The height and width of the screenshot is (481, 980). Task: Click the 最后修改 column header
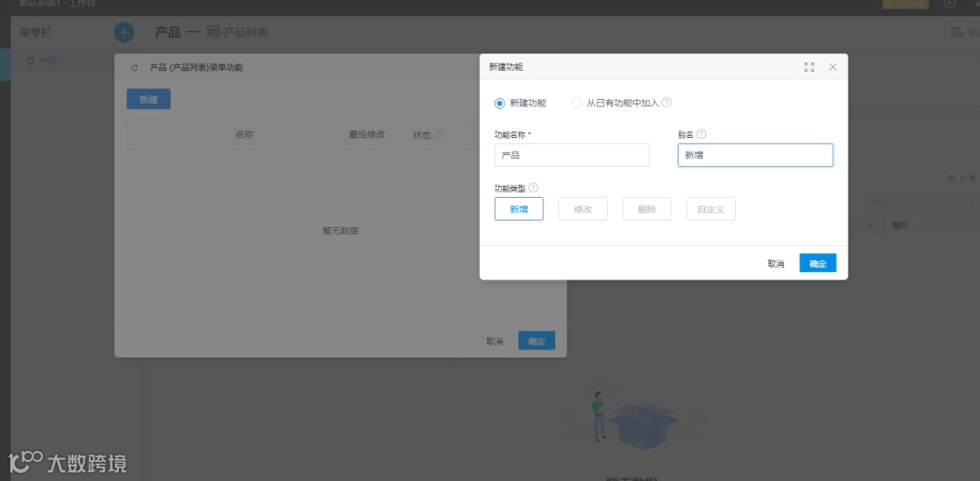tap(367, 134)
